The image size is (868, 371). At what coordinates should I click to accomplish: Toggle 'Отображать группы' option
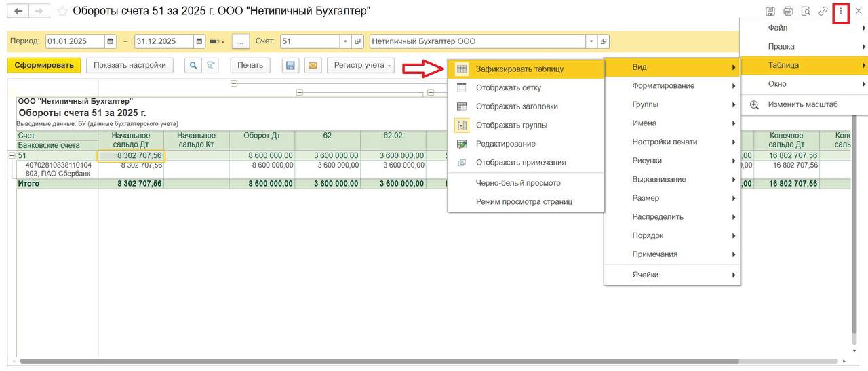(x=511, y=125)
